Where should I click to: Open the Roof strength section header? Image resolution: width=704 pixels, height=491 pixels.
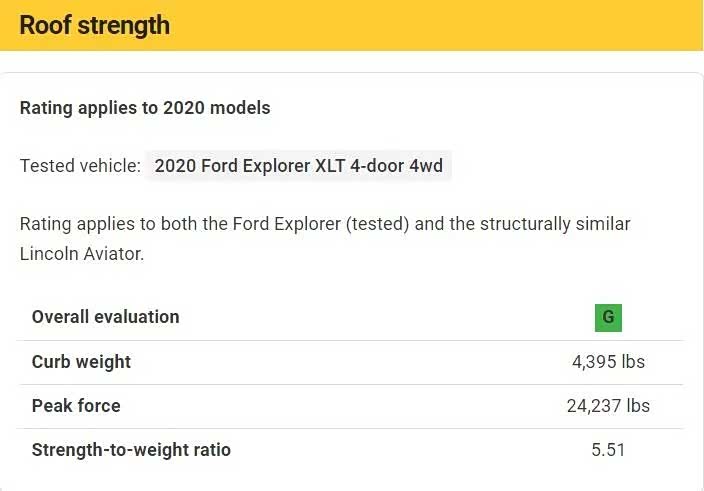[352, 25]
